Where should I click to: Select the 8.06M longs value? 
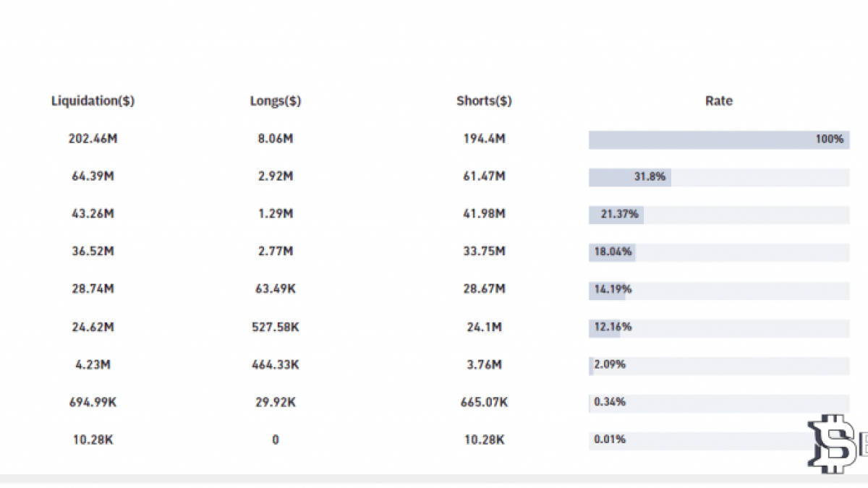(x=276, y=139)
